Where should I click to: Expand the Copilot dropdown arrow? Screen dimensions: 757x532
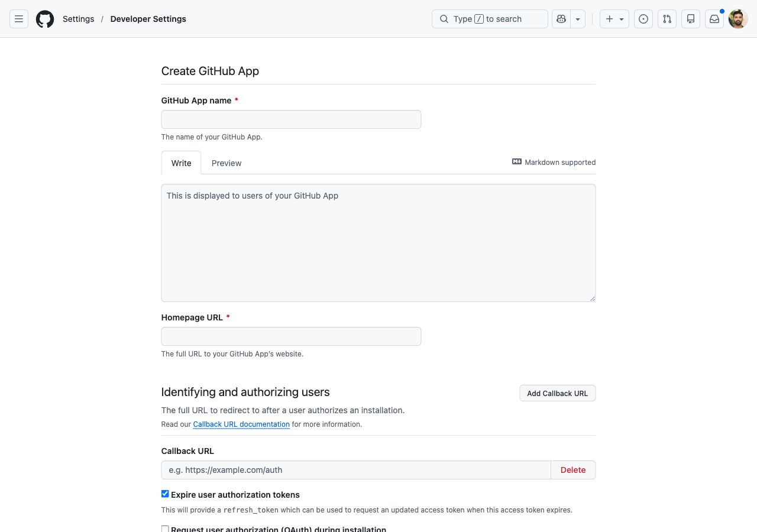pos(578,19)
